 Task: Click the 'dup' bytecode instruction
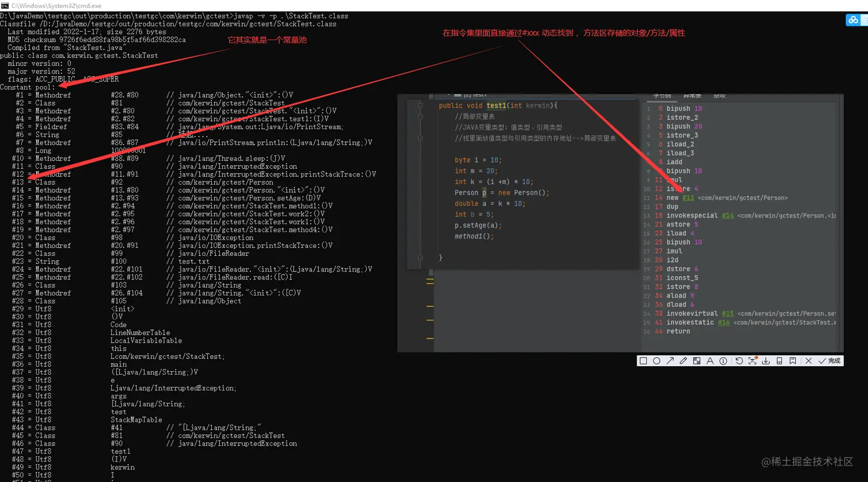pos(672,207)
